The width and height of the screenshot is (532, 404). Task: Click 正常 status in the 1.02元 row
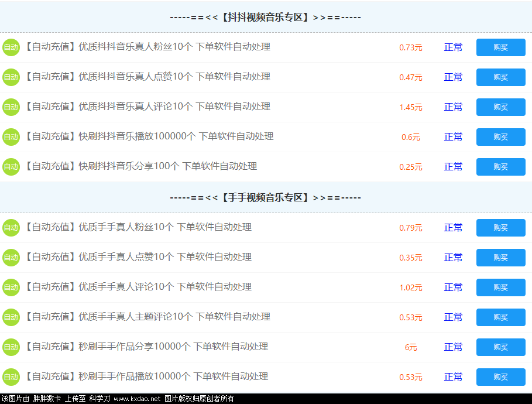[x=454, y=287]
